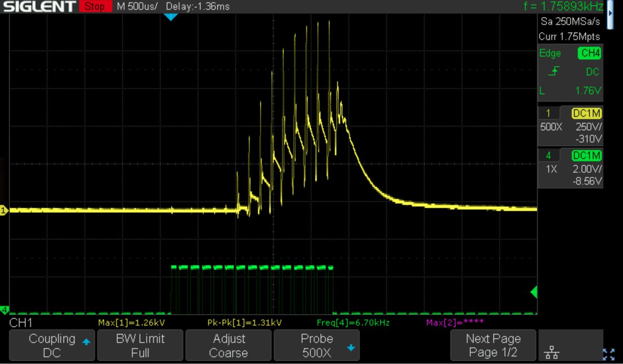Screen dimensions: 623x364
Task: Go to Next Page 1/2
Action: pos(493,345)
